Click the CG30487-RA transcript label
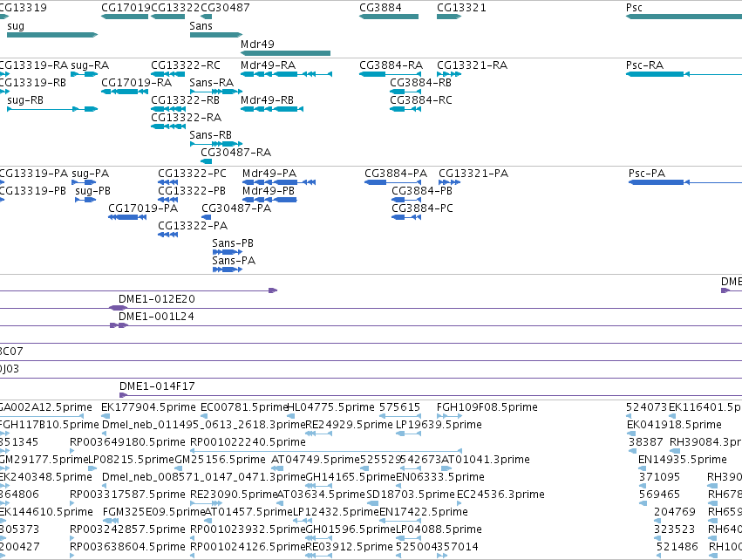Viewport: 742px width, 560px height. tap(236, 153)
